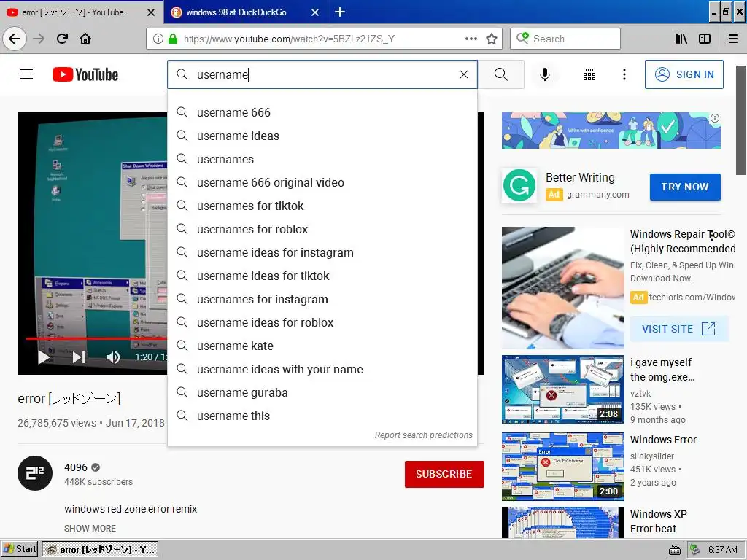Choose suggestion 'username ideas for tiktok'
Screen dimensions: 747x560
[x=322, y=276]
